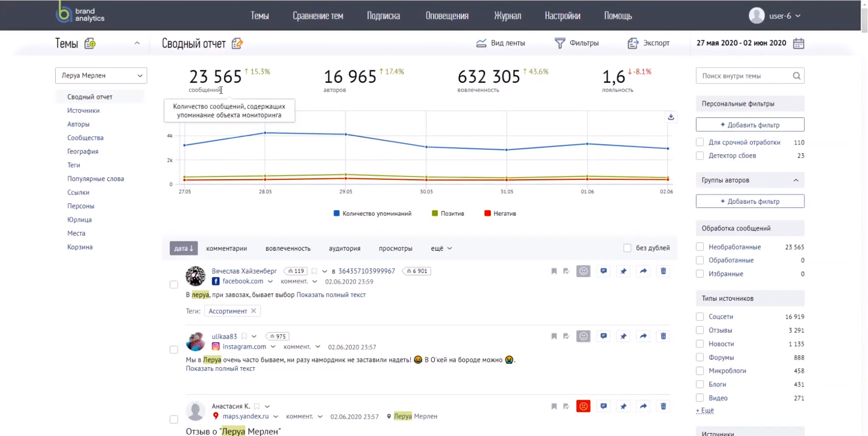Open comment icon on ulikaa83's message
Viewport: 868px width, 436px height.
pyautogui.click(x=603, y=336)
